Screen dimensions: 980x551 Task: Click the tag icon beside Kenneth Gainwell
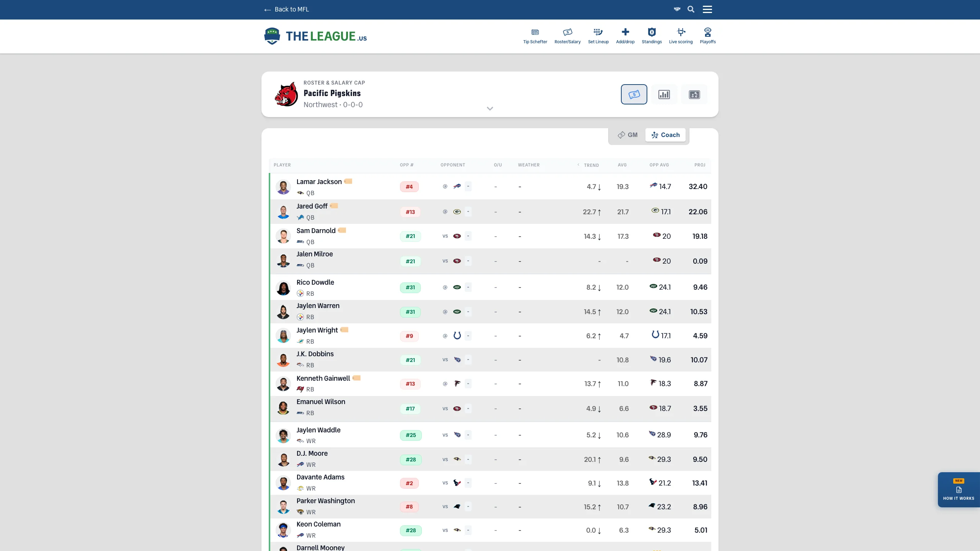pos(356,378)
